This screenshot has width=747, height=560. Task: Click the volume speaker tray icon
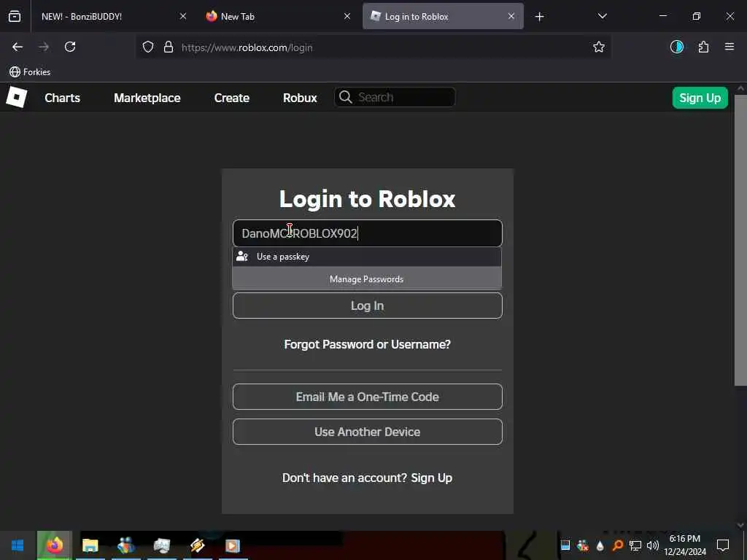click(x=653, y=545)
